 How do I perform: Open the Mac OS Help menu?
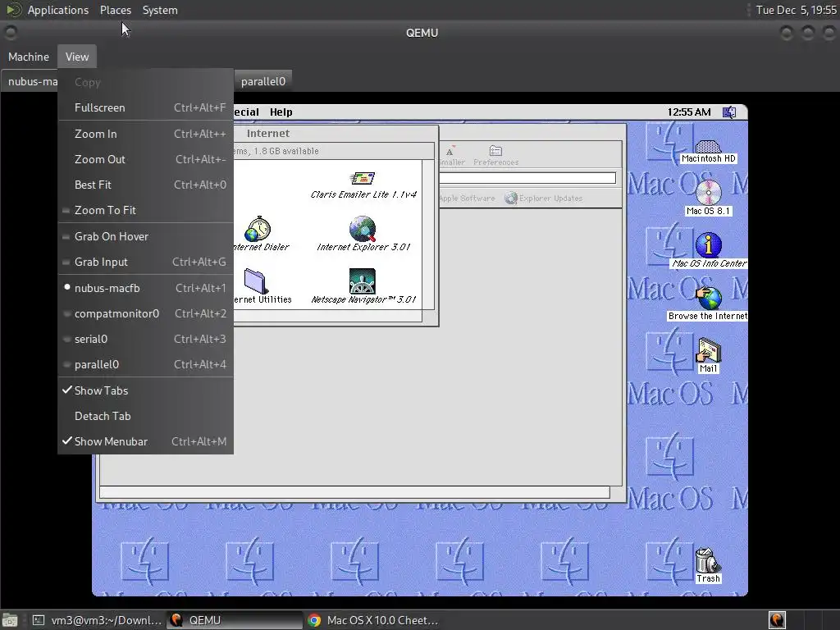(281, 112)
